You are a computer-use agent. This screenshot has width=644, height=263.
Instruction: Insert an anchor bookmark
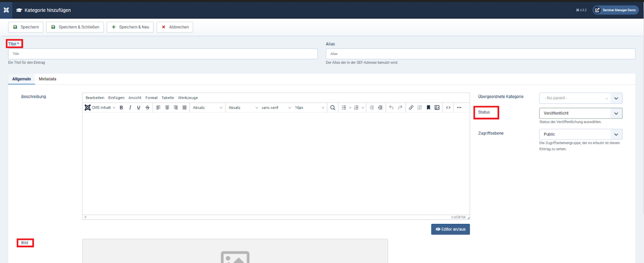pyautogui.click(x=428, y=108)
